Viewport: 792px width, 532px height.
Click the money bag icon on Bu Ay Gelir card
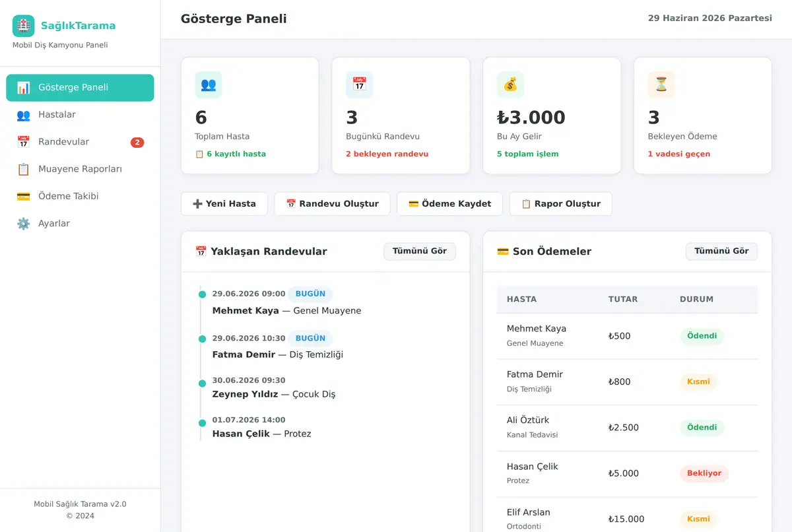click(510, 84)
